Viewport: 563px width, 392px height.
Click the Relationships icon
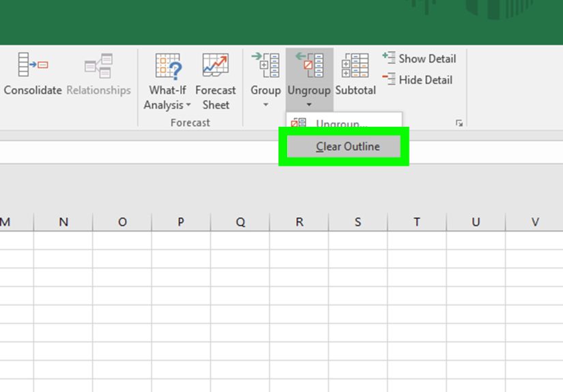(x=99, y=65)
